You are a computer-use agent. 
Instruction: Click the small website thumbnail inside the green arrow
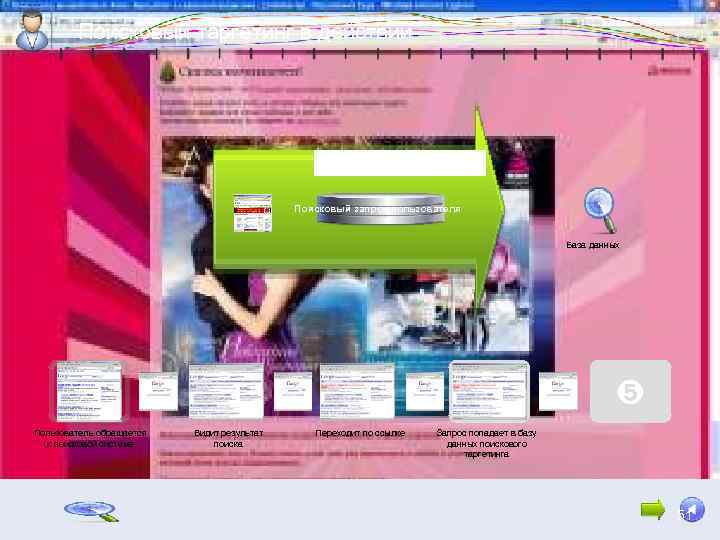click(x=253, y=213)
